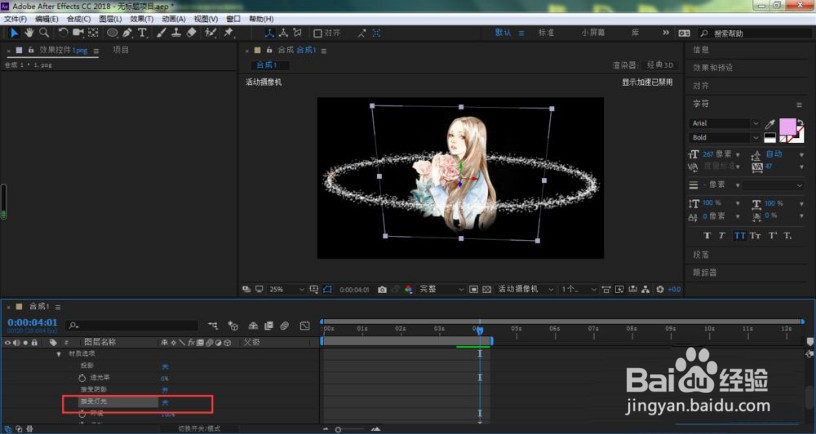Screen dimensions: 816x434
Task: Open the Bold font style dropdown
Action: (x=725, y=137)
